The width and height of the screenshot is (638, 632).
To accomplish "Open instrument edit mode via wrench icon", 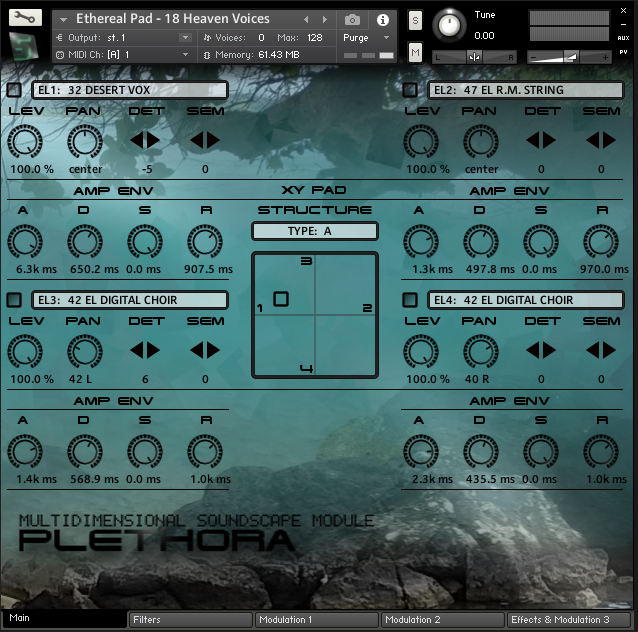I will click(x=25, y=17).
